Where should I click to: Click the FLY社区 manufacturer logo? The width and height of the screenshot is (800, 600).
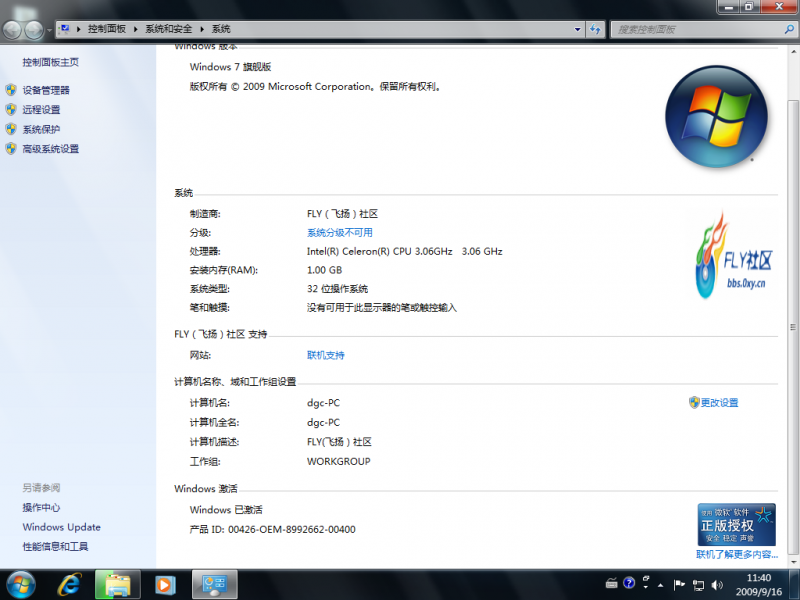pos(733,255)
